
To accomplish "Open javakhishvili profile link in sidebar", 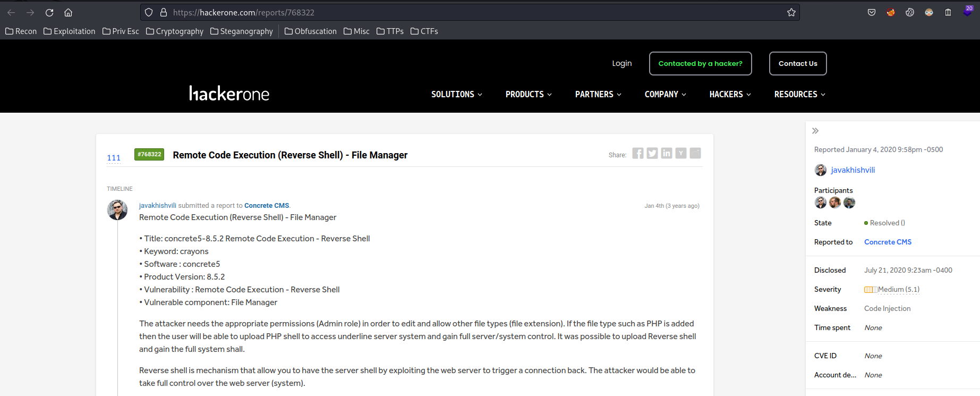I will [x=853, y=170].
